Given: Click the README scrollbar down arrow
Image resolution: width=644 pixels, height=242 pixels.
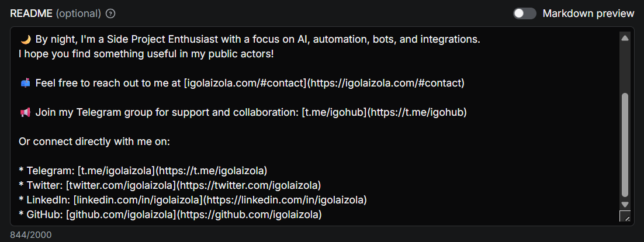Looking at the screenshot, I should pos(625,205).
